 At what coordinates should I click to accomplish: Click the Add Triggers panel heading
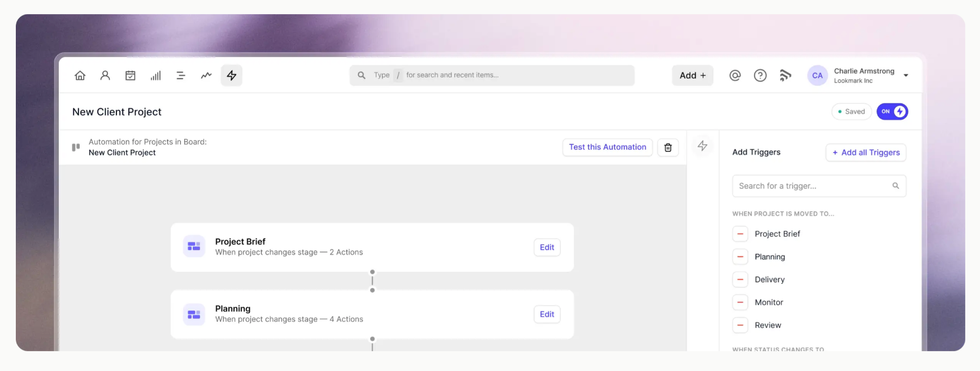pos(757,152)
